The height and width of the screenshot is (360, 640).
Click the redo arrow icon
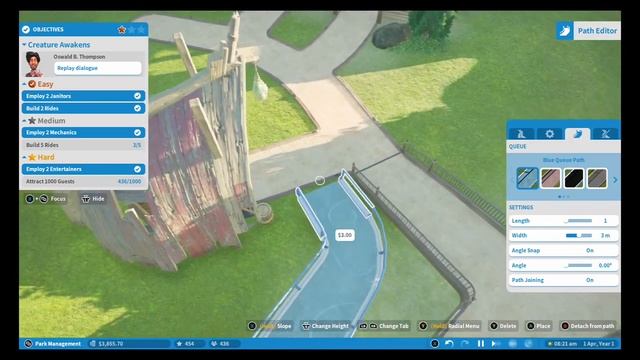[x=464, y=344]
